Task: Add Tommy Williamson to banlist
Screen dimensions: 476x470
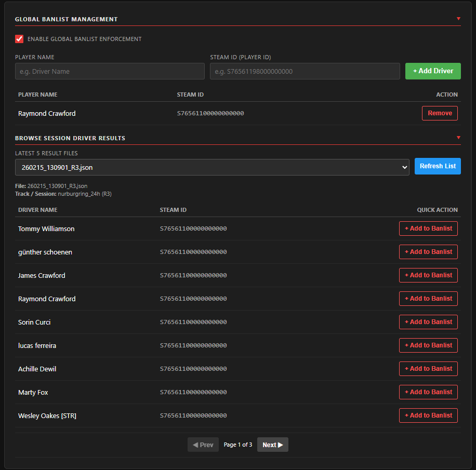Action: point(428,229)
